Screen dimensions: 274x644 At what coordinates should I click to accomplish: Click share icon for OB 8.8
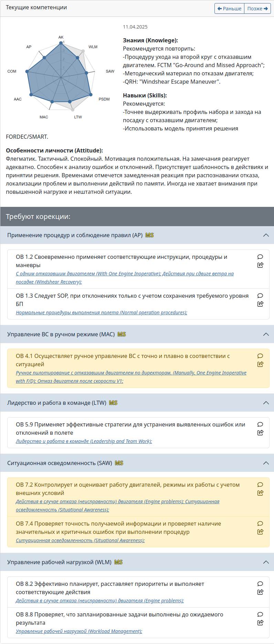click(260, 623)
